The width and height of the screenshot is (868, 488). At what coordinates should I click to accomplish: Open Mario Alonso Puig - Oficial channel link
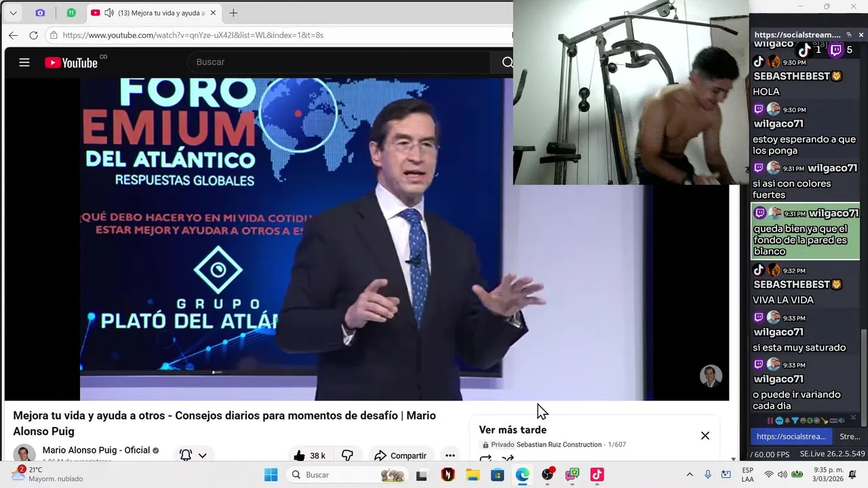click(x=96, y=450)
